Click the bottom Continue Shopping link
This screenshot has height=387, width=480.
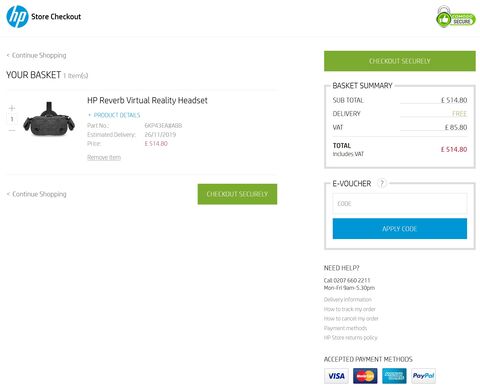36,194
